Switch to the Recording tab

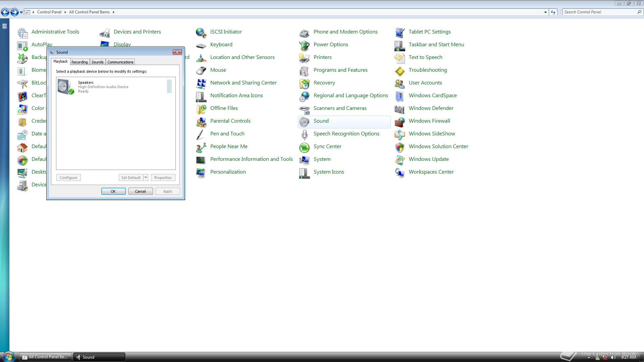79,62
